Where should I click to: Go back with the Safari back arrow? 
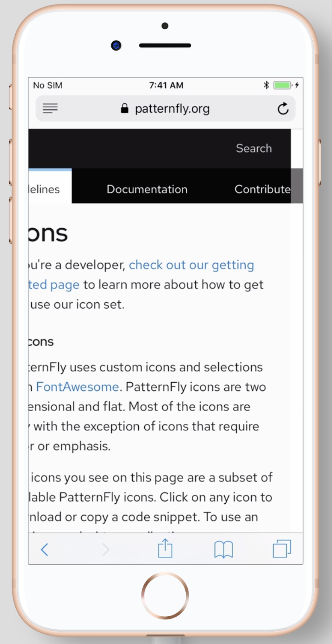click(45, 550)
